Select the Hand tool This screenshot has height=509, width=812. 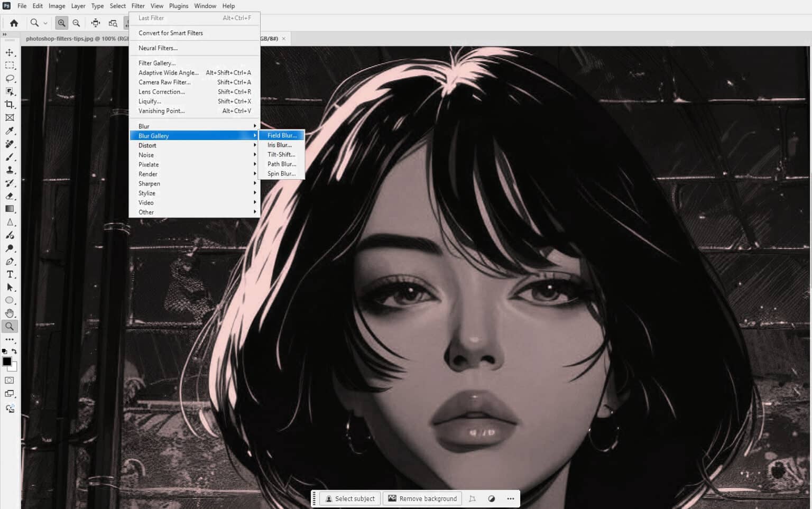[10, 313]
